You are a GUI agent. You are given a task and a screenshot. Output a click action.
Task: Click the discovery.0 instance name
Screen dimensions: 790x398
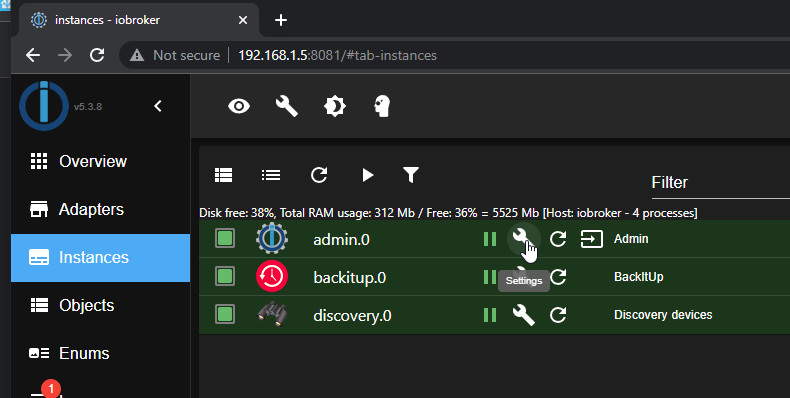point(352,316)
